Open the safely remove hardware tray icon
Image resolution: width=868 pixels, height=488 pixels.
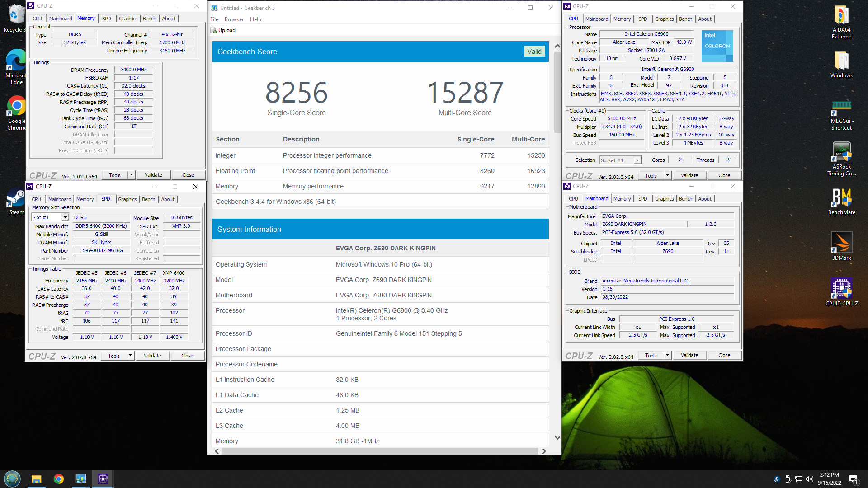[788, 479]
